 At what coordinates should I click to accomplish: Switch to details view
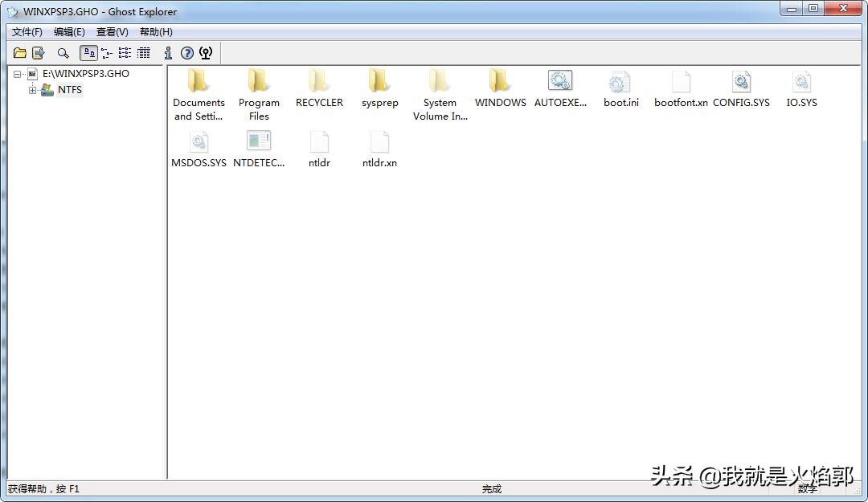click(144, 53)
